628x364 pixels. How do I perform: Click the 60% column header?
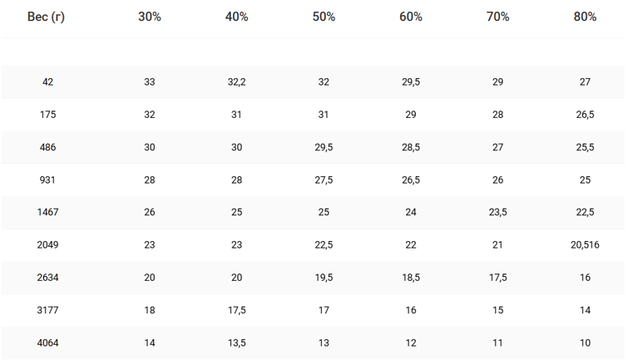coord(411,17)
